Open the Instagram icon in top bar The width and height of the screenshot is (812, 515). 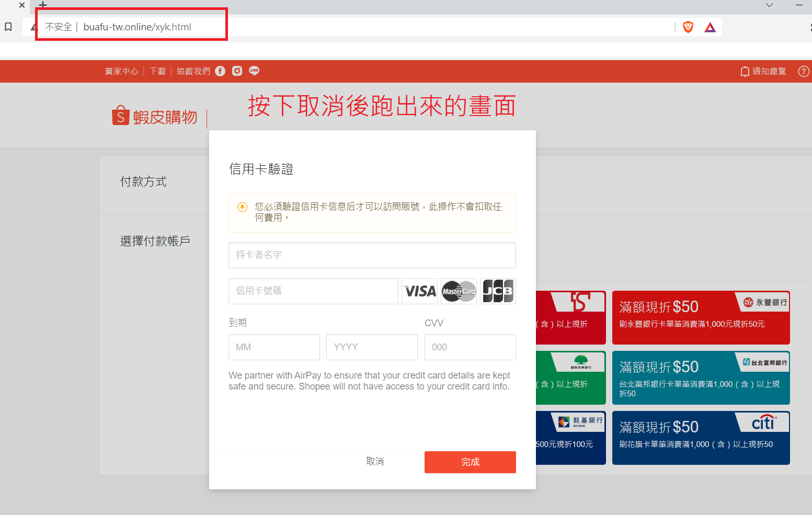point(237,71)
